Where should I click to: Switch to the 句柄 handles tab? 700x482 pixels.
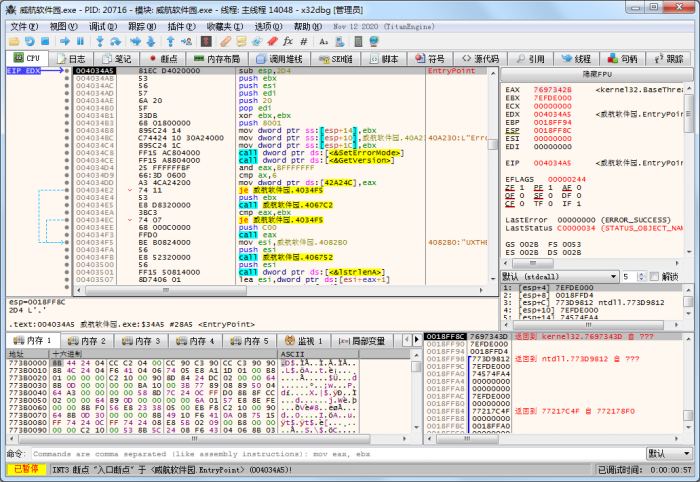pyautogui.click(x=622, y=59)
